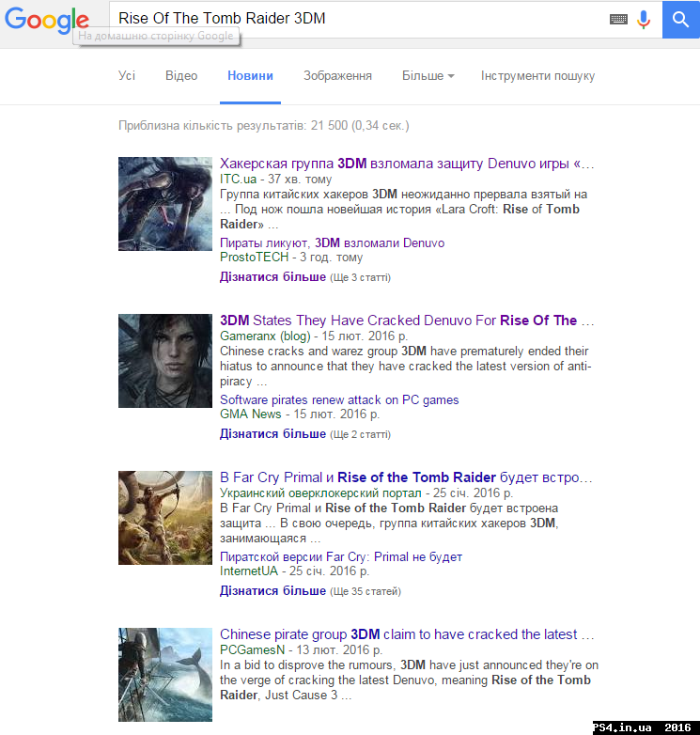Image resolution: width=700 pixels, height=735 pixels.
Task: Switch to the Відео tab
Action: (181, 76)
